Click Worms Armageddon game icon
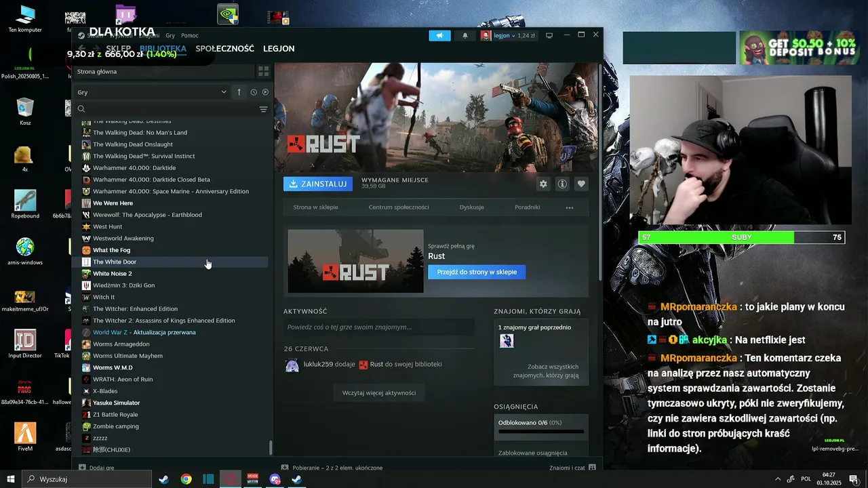The width and height of the screenshot is (868, 488). tap(86, 344)
